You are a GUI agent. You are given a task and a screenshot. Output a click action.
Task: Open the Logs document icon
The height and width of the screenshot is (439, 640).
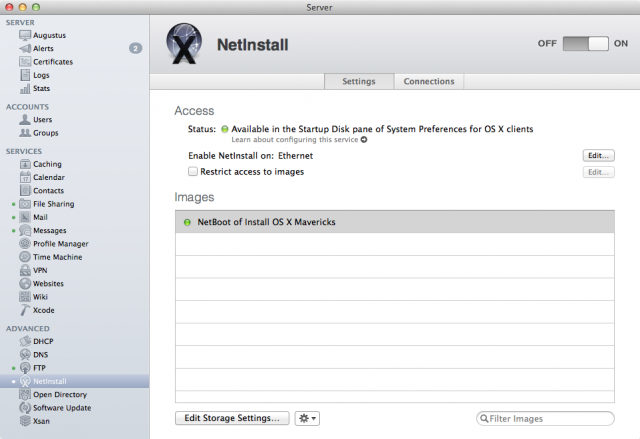(25, 75)
